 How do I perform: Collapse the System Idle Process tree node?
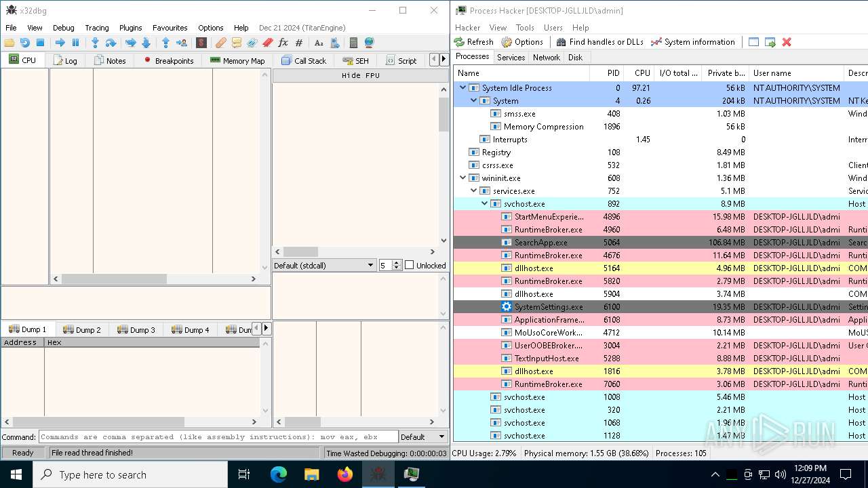(463, 87)
